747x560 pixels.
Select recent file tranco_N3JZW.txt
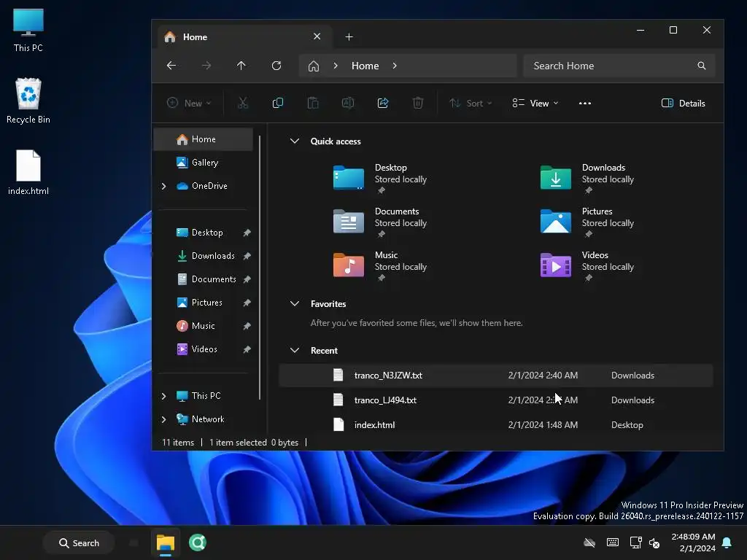(495, 376)
